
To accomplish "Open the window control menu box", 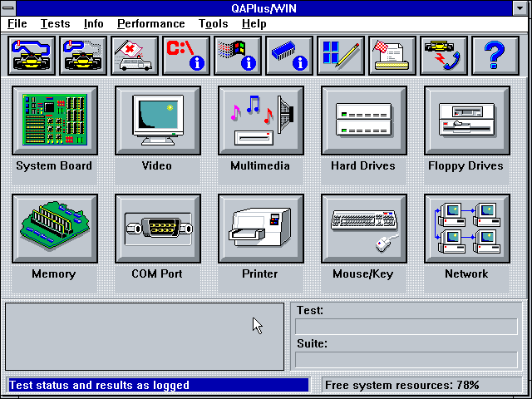I will [x=8, y=8].
